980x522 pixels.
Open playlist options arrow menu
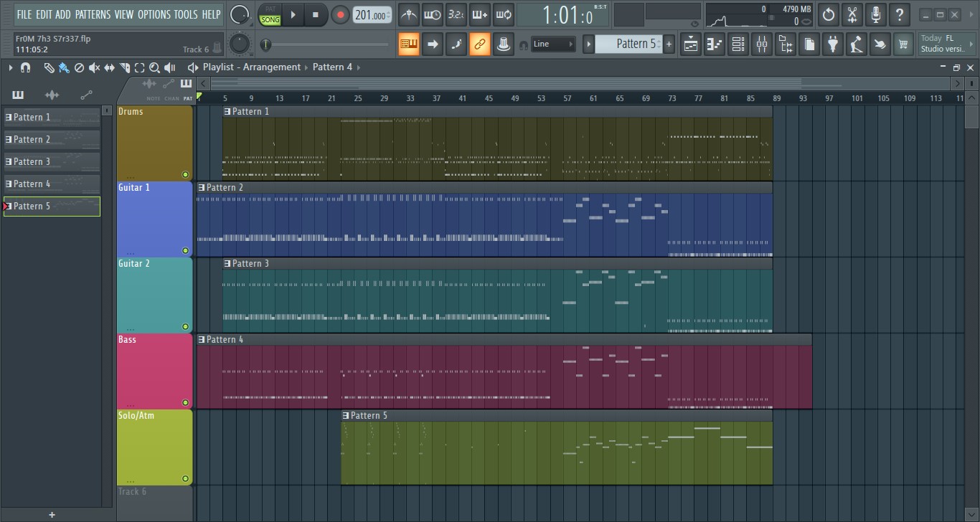tap(10, 67)
